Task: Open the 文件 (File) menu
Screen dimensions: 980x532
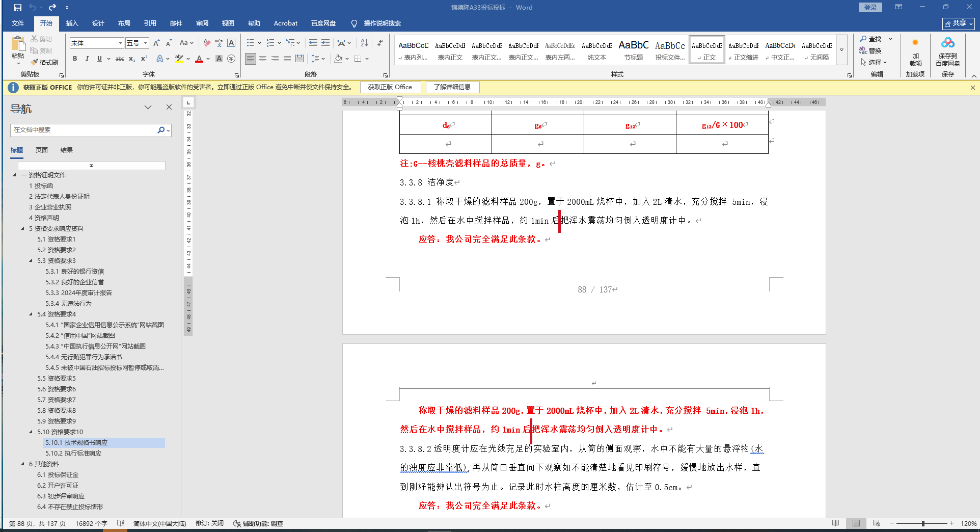Action: [x=18, y=23]
